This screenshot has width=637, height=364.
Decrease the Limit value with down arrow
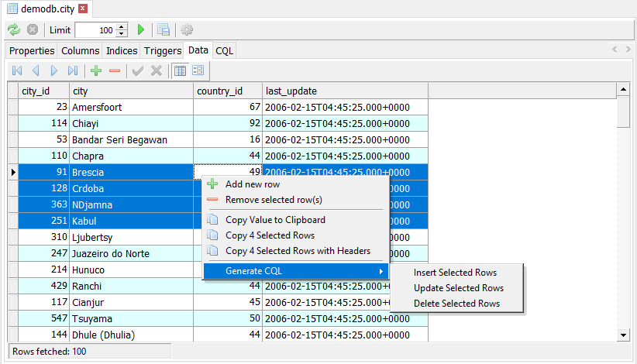[x=122, y=33]
